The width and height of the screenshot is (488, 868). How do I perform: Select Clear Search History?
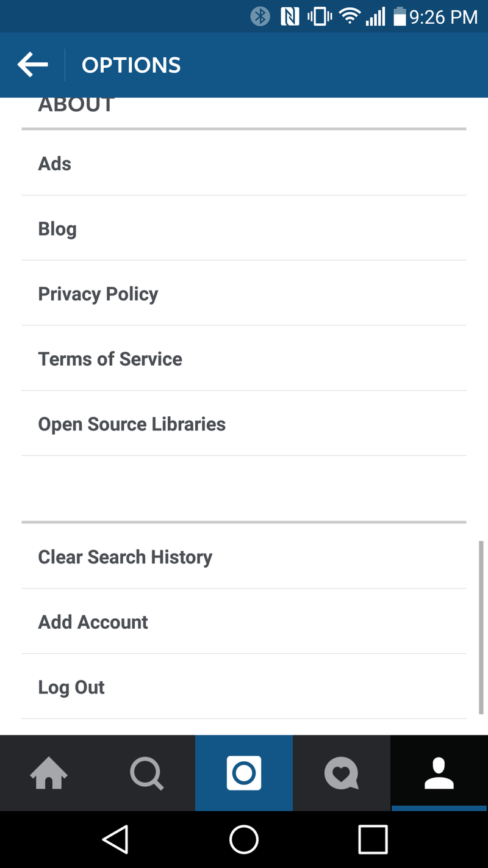point(244,557)
